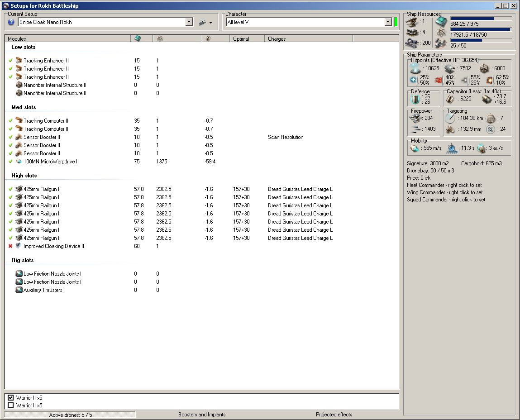This screenshot has height=420, width=520.
Task: Click the first Nanofiber Internal Structure II icon
Action: click(19, 85)
